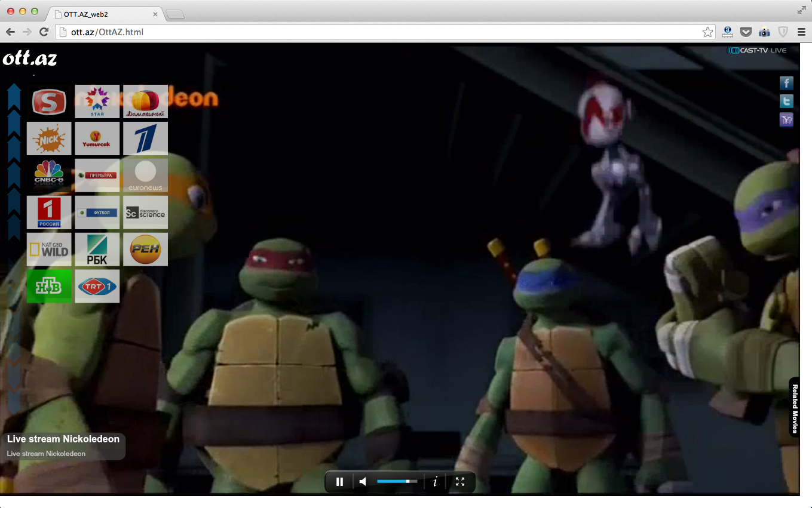The width and height of the screenshot is (812, 508).
Task: Save page with the Pocket extension
Action: point(746,32)
